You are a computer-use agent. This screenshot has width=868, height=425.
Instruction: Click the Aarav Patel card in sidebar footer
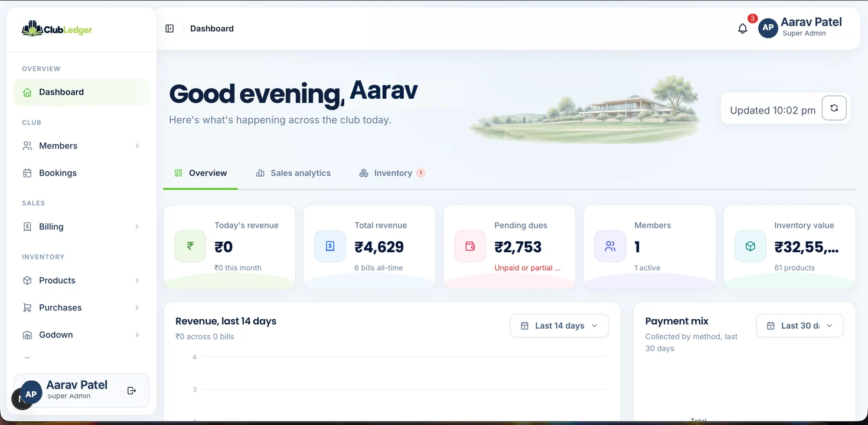coord(81,390)
